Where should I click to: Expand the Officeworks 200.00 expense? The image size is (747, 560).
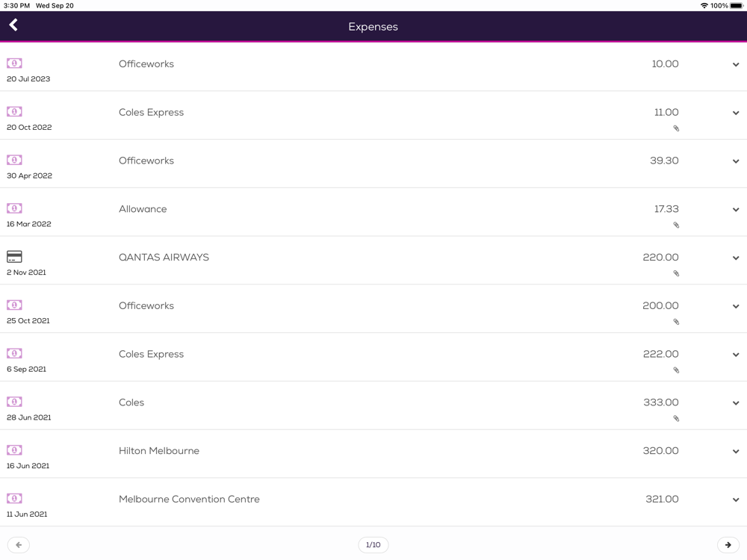(x=736, y=306)
